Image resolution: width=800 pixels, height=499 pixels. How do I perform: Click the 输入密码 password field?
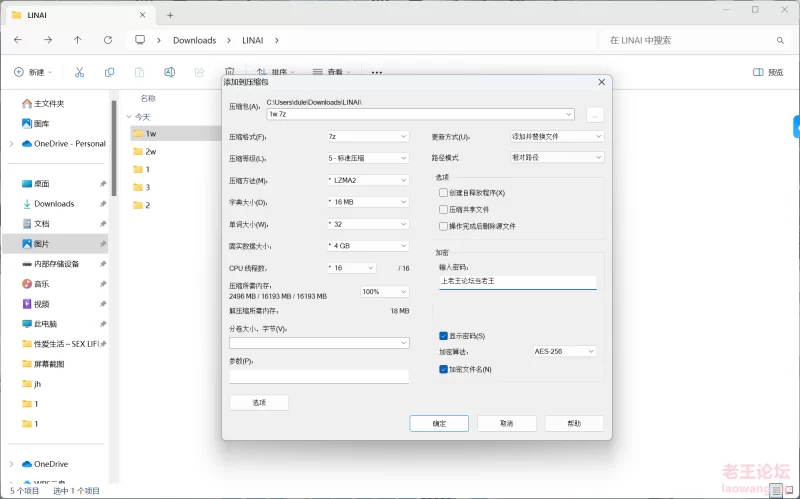coord(517,282)
